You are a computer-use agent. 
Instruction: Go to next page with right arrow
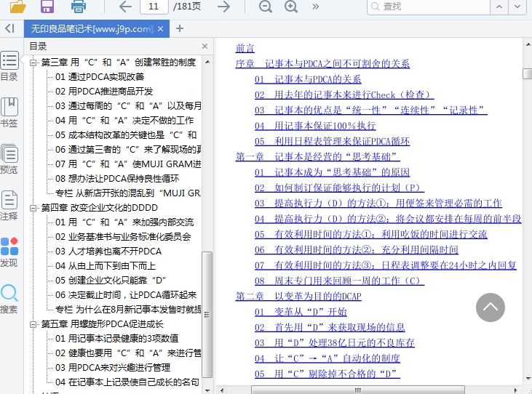(224, 7)
